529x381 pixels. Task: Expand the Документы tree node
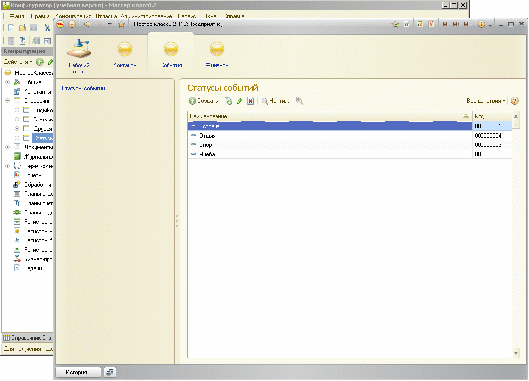(x=7, y=147)
